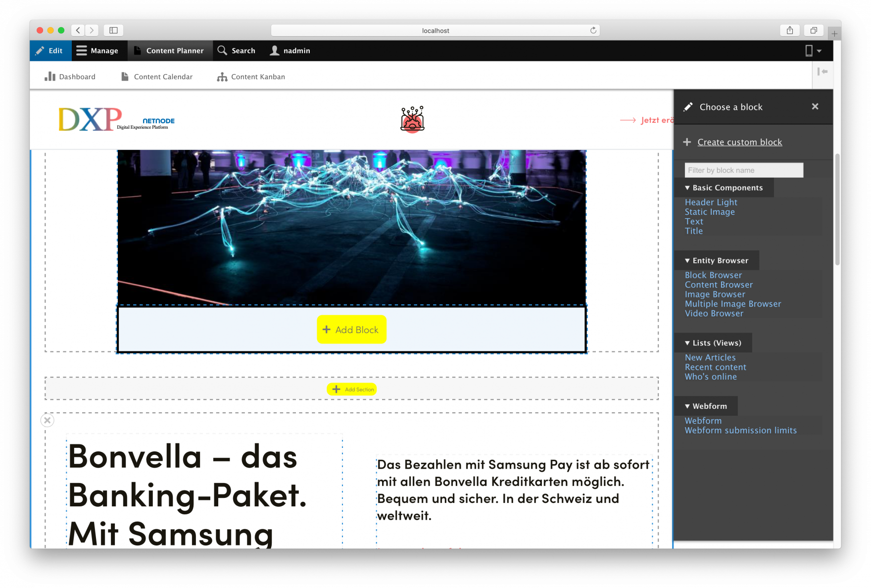Go back with the browser back arrow
This screenshot has height=588, width=871.
(78, 30)
